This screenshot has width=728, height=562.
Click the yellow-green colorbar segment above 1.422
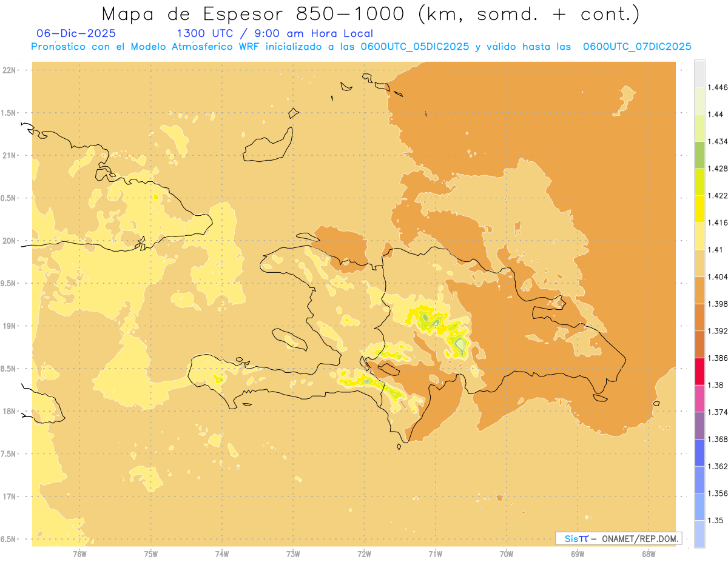[699, 181]
